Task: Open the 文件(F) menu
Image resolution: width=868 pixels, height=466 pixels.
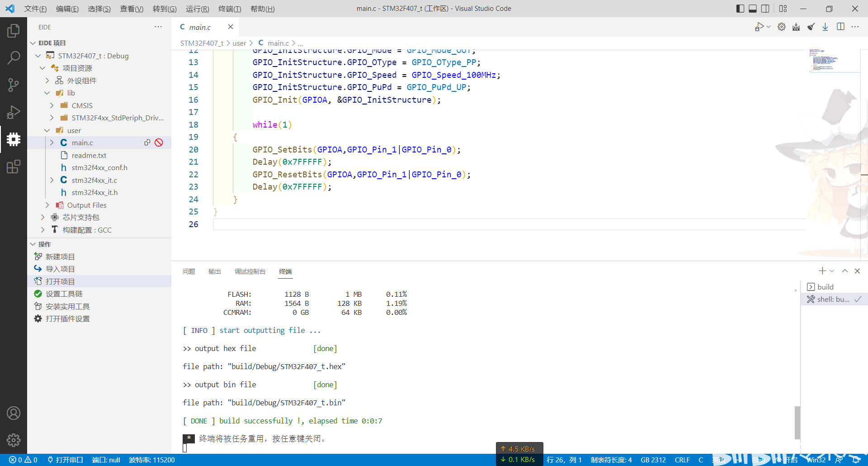Action: click(x=35, y=9)
